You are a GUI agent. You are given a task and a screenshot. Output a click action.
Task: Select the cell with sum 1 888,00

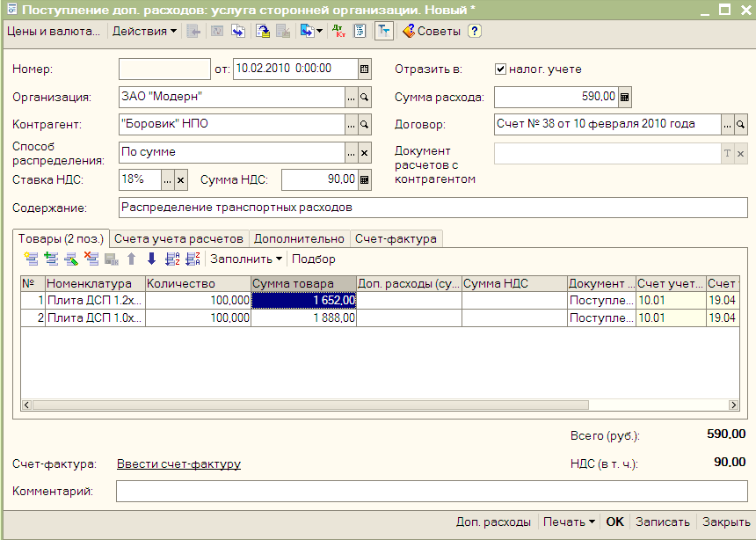tap(304, 318)
